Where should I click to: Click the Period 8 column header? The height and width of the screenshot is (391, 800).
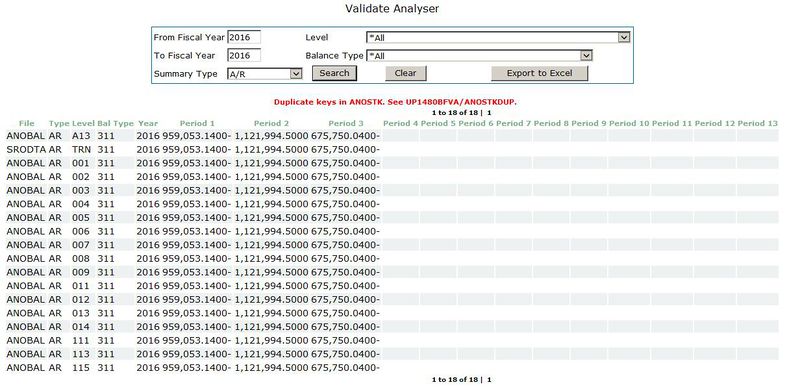(x=551, y=123)
